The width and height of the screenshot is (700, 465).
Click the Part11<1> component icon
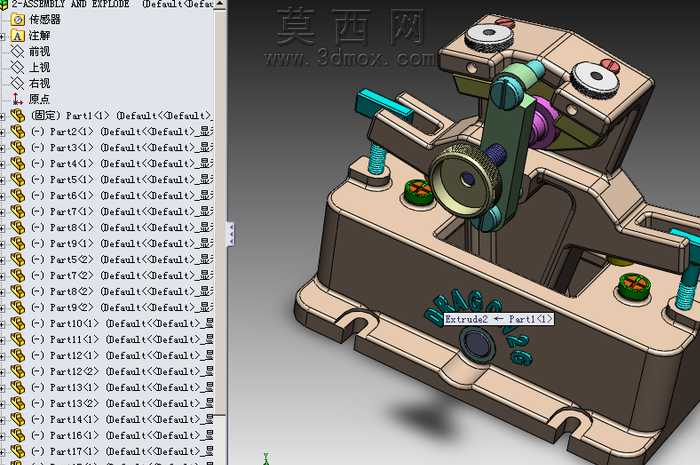coord(18,340)
